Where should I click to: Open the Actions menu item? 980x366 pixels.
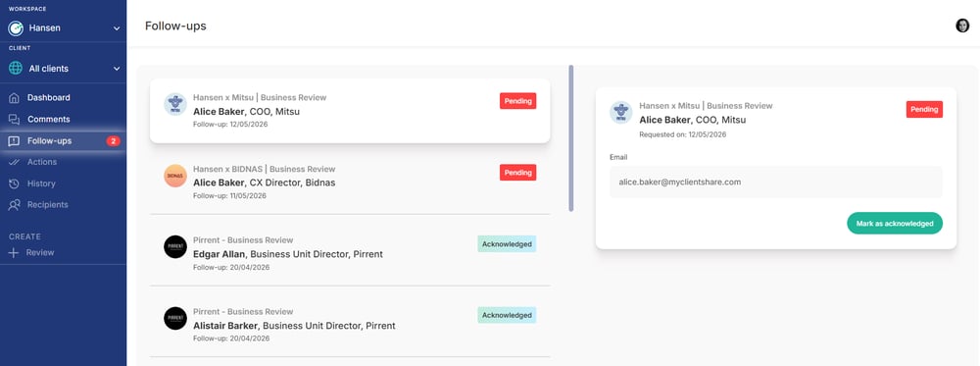[63, 162]
